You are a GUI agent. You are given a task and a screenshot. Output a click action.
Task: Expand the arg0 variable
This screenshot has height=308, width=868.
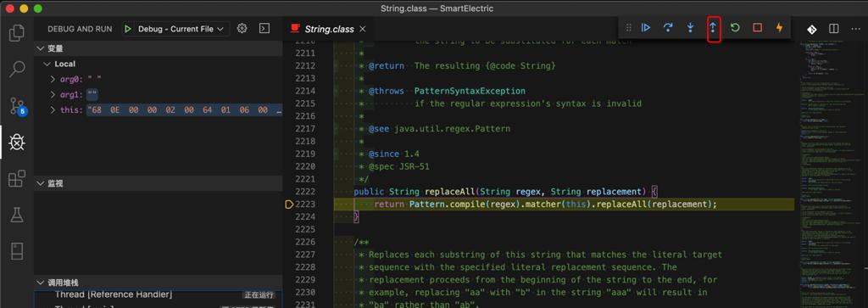coord(53,79)
